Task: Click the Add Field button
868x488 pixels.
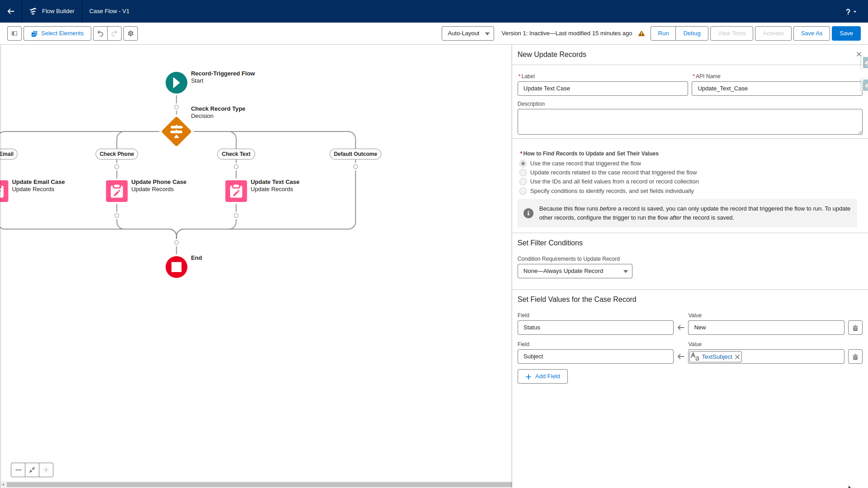Action: coord(542,376)
